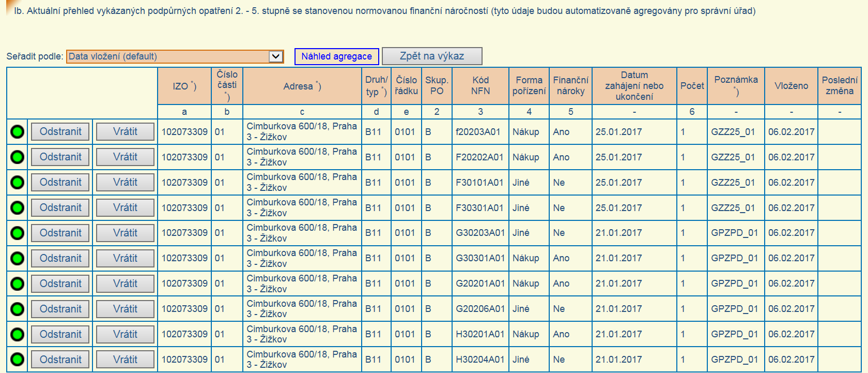Click Odstranit in the F30101A01 row

pos(60,182)
